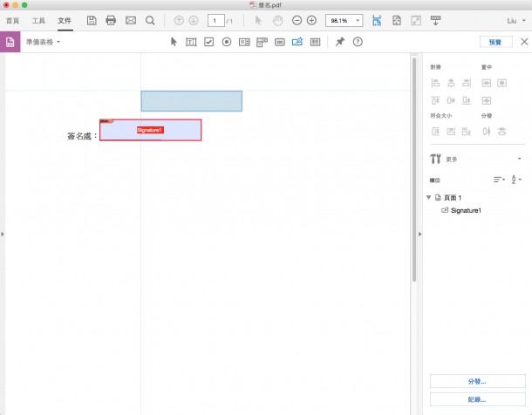Select the digital signature field tool
Screen dimensions: 532x415
point(297,42)
